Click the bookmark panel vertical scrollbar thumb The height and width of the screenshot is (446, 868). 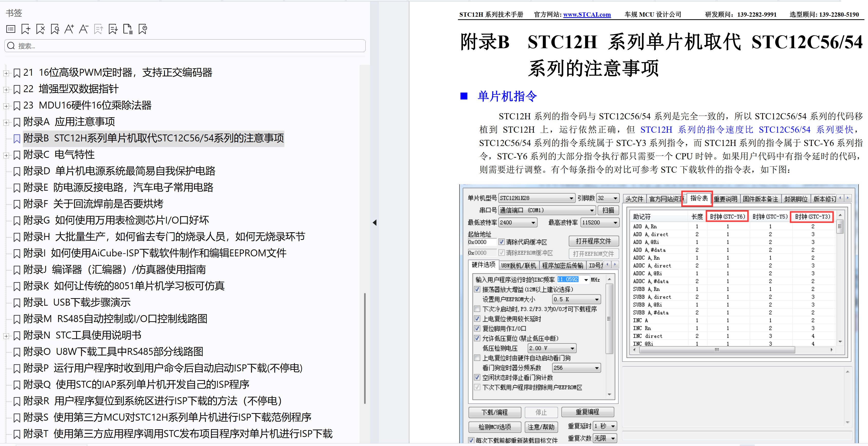365,348
